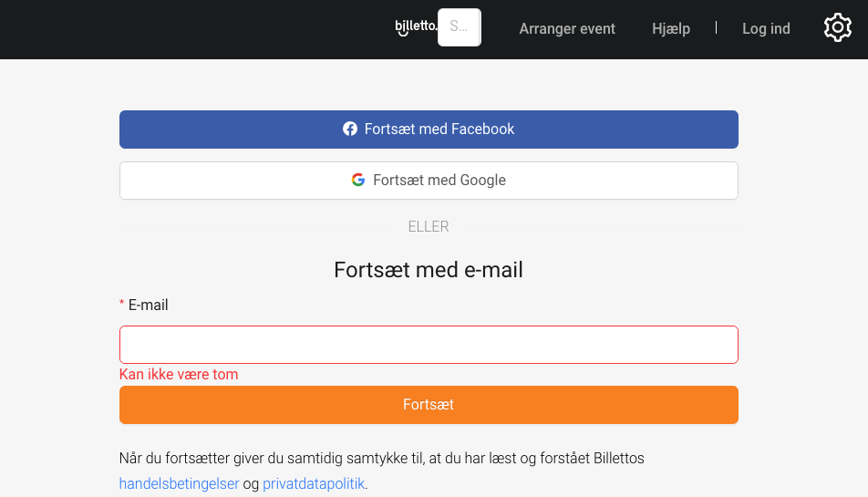Click the Google G logo icon
Image resolution: width=868 pixels, height=497 pixels.
click(358, 180)
